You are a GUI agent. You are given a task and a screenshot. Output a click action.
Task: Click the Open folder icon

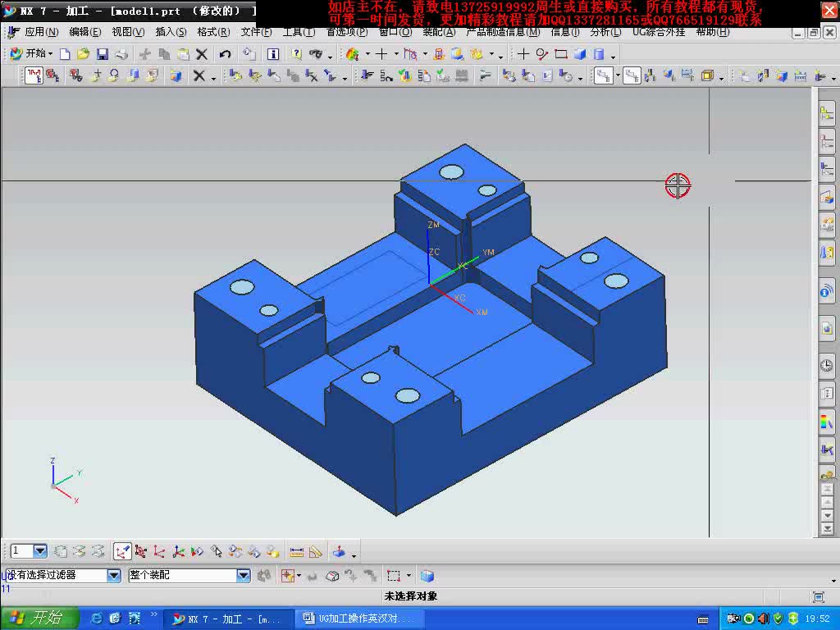(x=83, y=54)
